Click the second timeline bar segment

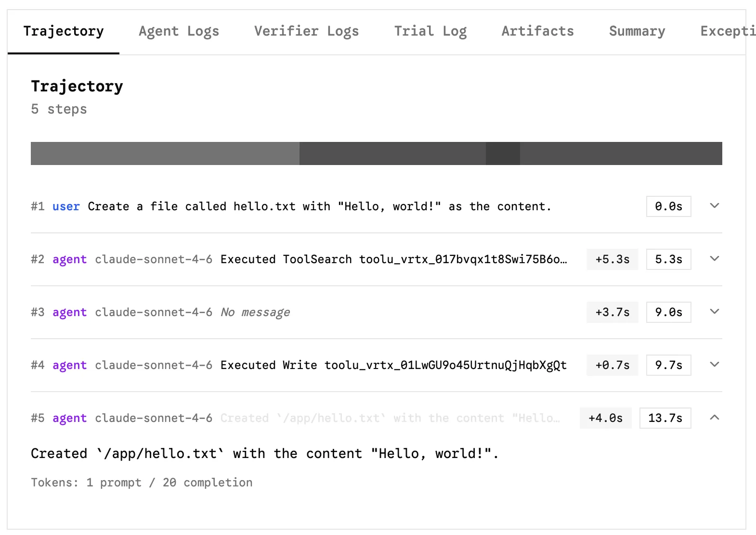click(392, 153)
